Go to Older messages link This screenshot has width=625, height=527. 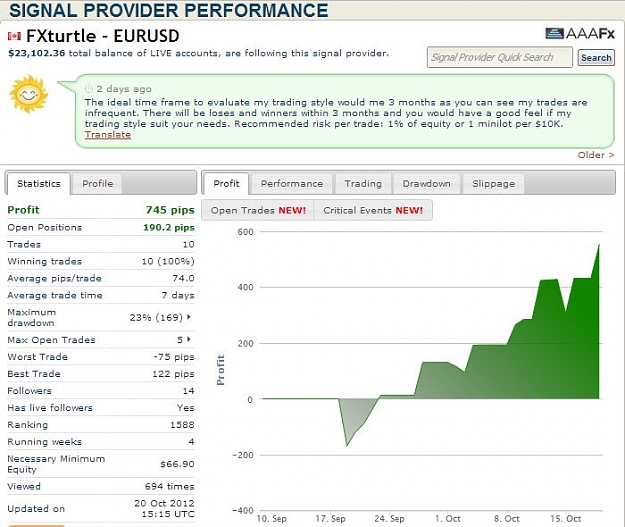pyautogui.click(x=596, y=155)
